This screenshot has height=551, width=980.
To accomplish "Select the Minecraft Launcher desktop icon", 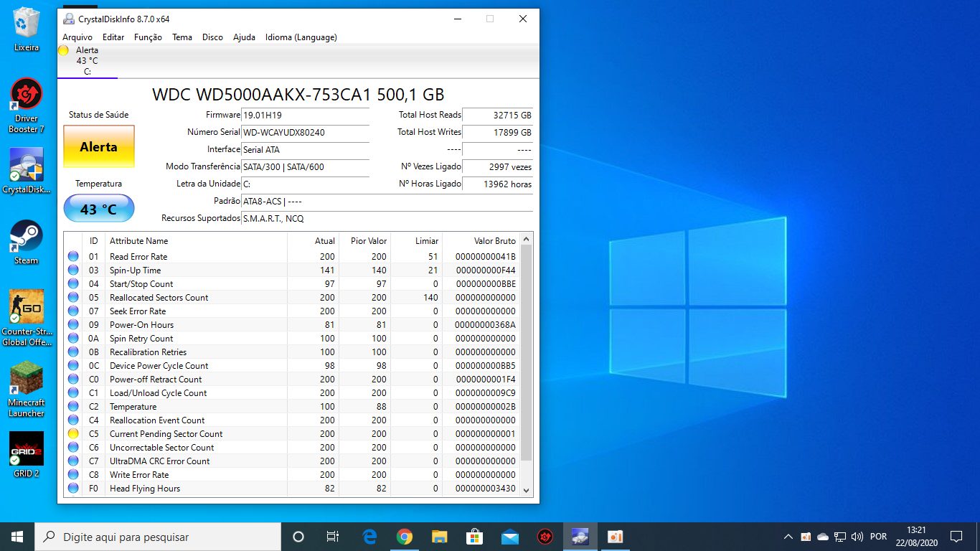I will (27, 388).
